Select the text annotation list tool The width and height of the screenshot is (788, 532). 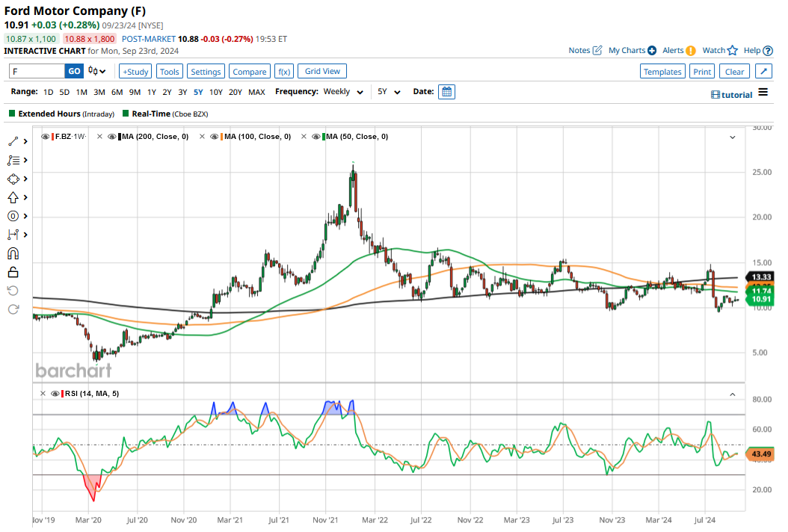[13, 160]
